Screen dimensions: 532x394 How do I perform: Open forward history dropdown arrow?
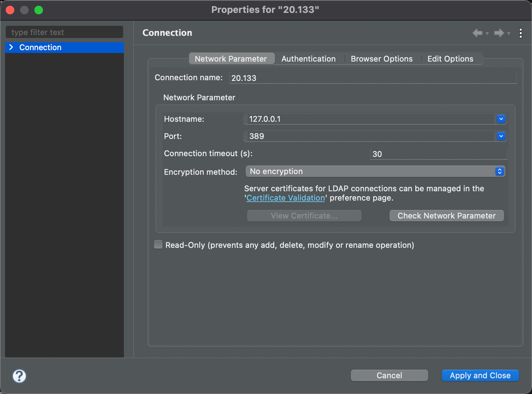click(509, 34)
